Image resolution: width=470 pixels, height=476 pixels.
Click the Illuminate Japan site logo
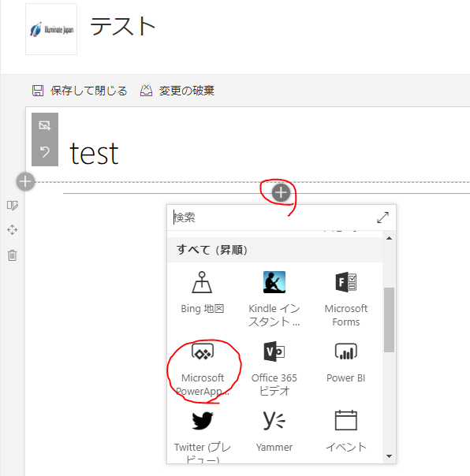click(x=51, y=29)
